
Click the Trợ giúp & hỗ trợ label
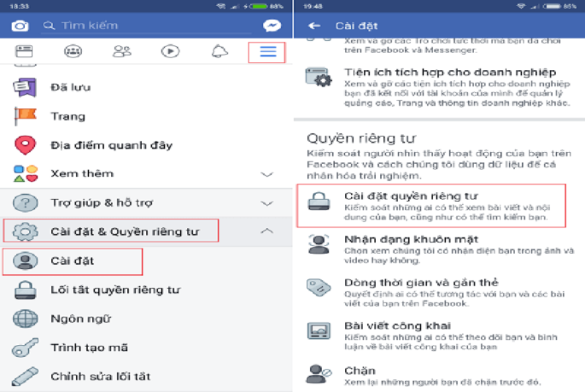click(102, 203)
